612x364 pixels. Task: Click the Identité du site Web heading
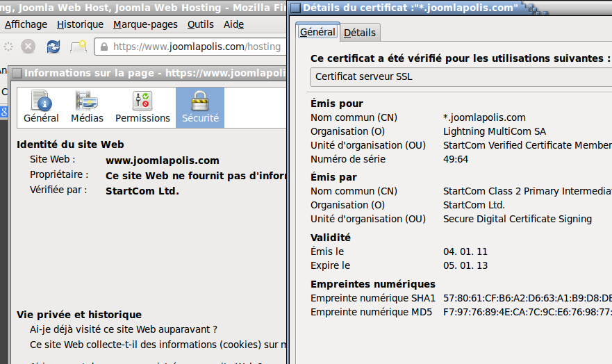click(x=70, y=144)
